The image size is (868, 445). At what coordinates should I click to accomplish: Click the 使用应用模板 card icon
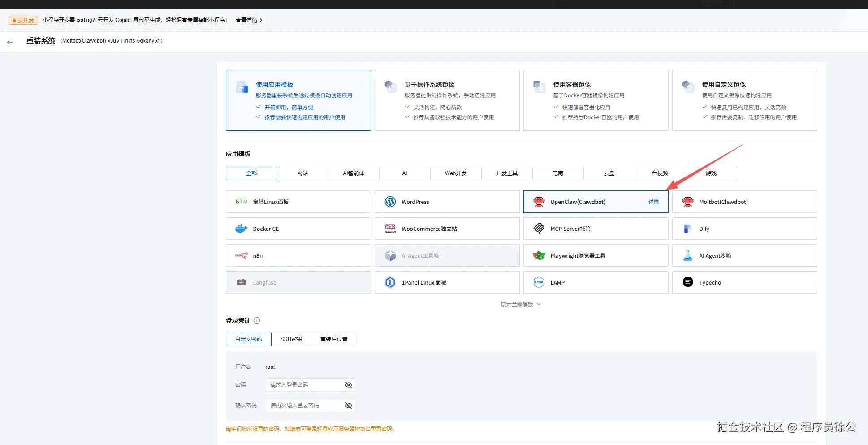coord(242,87)
